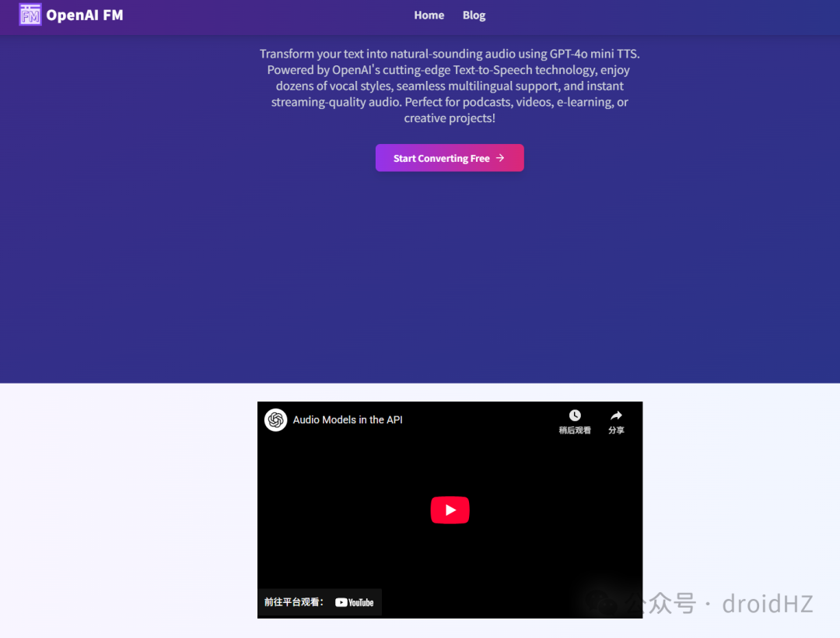Screen dimensions: 840x638
Task: Open the Home menu item
Action: point(429,15)
